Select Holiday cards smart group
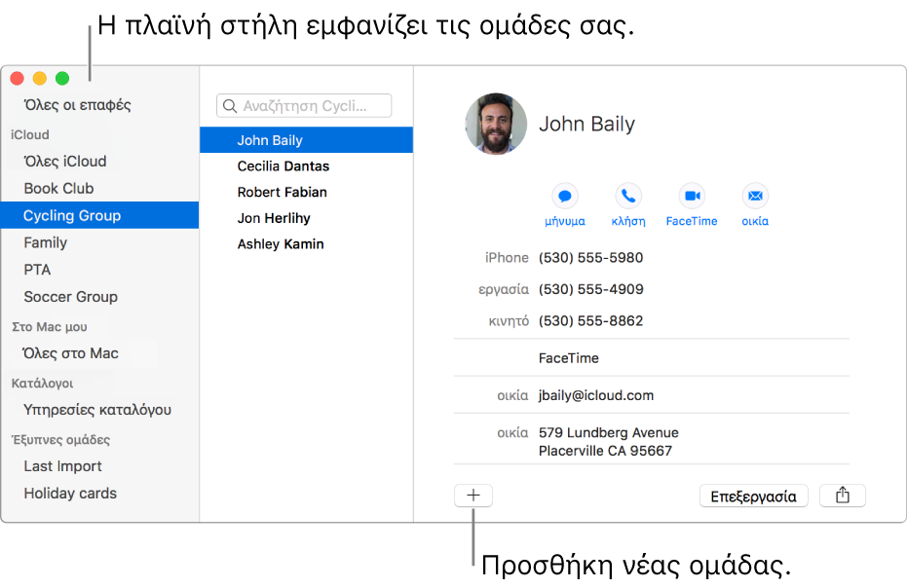Screen dimensions: 907x588 click(x=70, y=494)
